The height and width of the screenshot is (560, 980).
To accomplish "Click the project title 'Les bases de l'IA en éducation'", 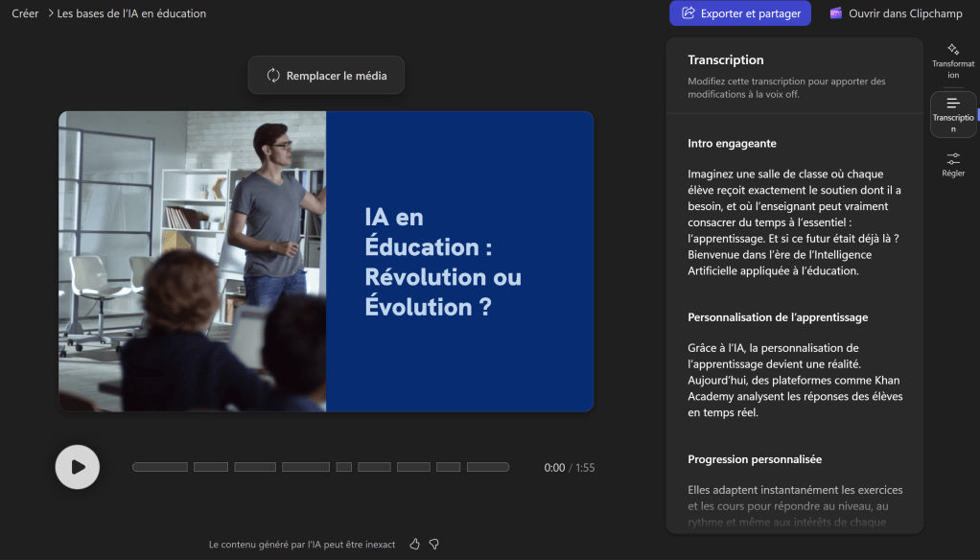I will click(131, 13).
